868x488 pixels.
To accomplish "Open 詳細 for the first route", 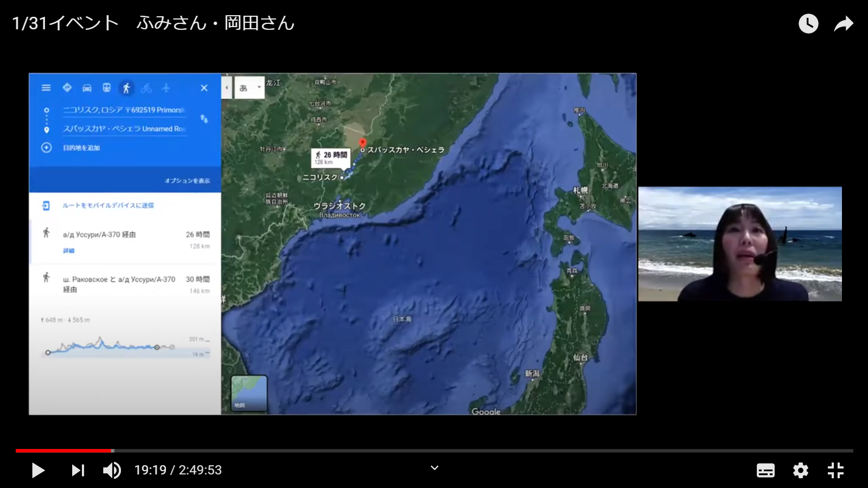I will 68,251.
